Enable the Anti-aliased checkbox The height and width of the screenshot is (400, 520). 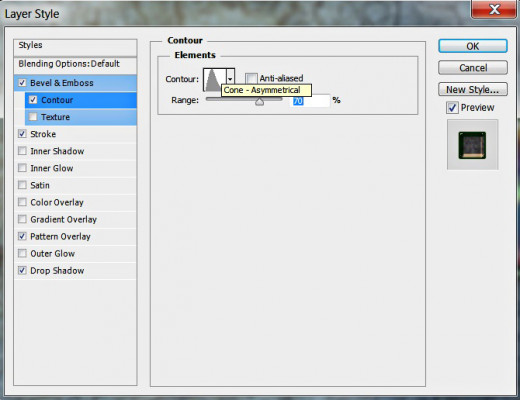[x=251, y=78]
